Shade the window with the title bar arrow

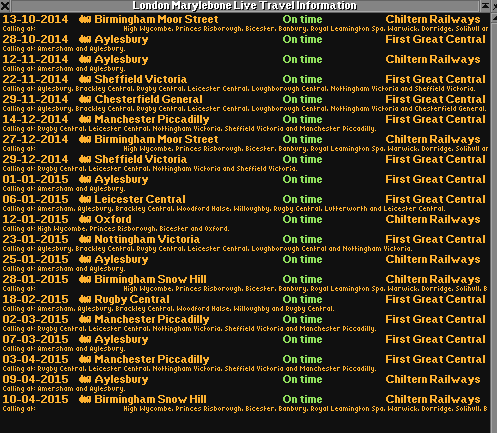pos(485,6)
